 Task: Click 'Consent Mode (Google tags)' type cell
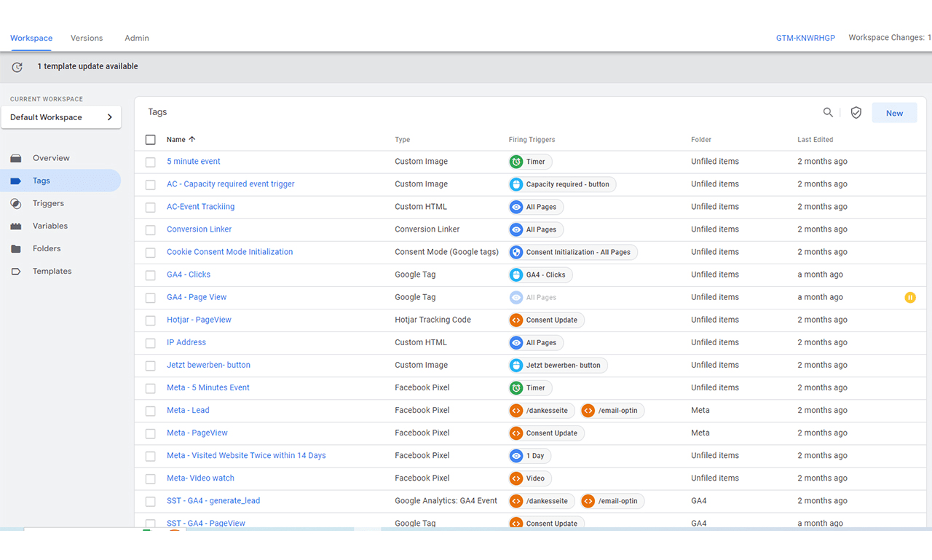pos(446,252)
